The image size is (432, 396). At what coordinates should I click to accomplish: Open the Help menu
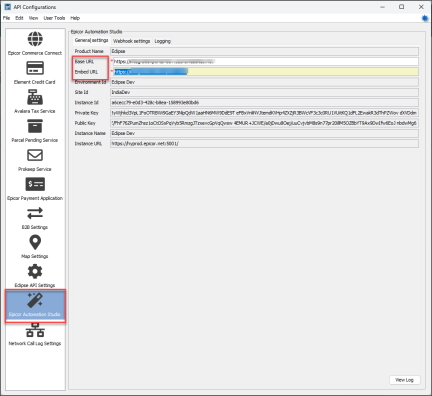click(75, 18)
